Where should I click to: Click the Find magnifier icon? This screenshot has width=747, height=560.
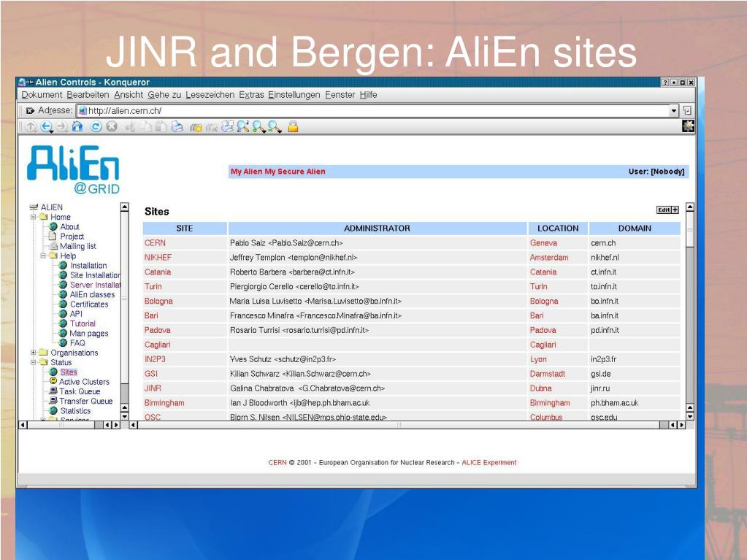(243, 126)
